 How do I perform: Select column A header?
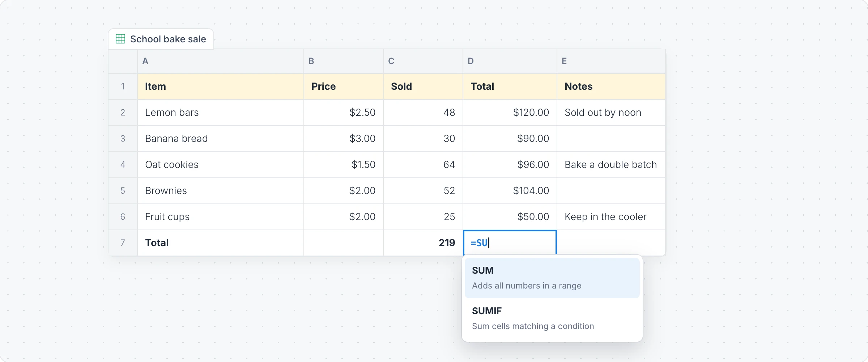[x=221, y=61]
